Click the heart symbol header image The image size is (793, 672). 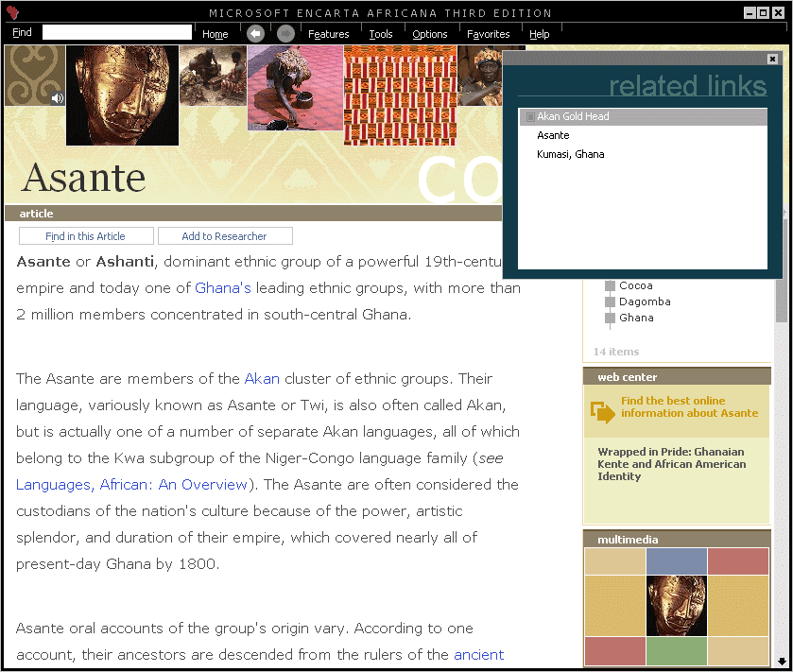tap(35, 76)
